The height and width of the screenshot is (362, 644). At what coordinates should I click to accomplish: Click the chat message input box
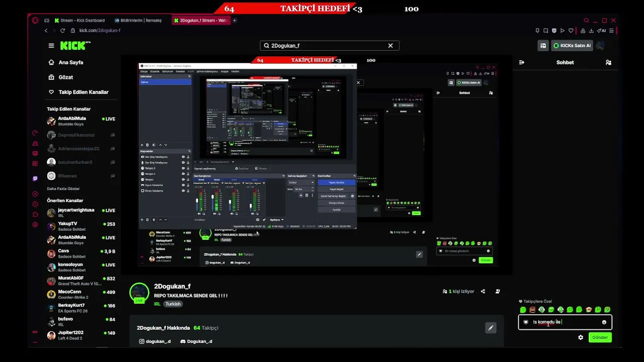click(565, 322)
